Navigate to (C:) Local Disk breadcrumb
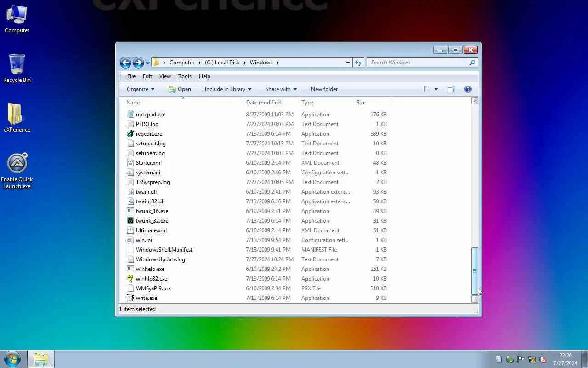 pos(222,63)
